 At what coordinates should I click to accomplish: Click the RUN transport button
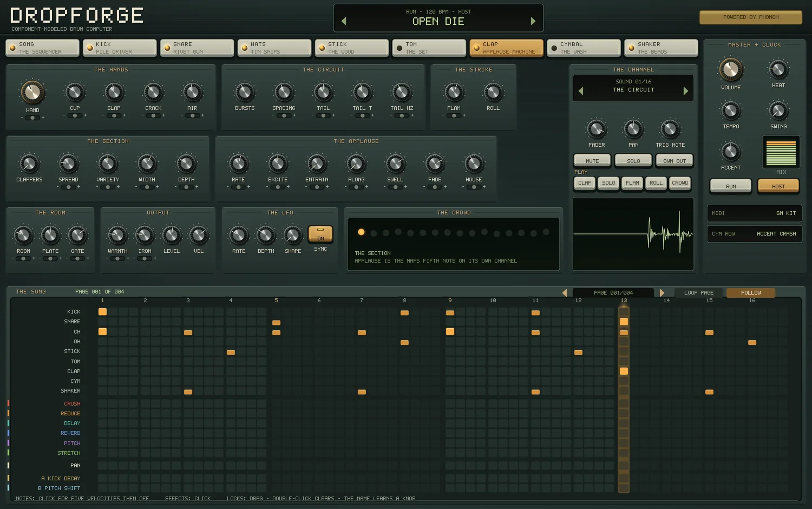731,186
